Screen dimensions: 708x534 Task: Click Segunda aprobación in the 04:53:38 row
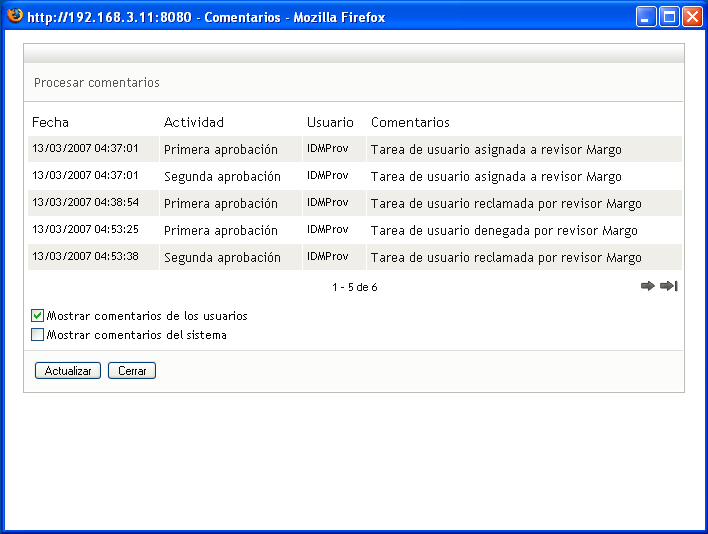tap(222, 258)
